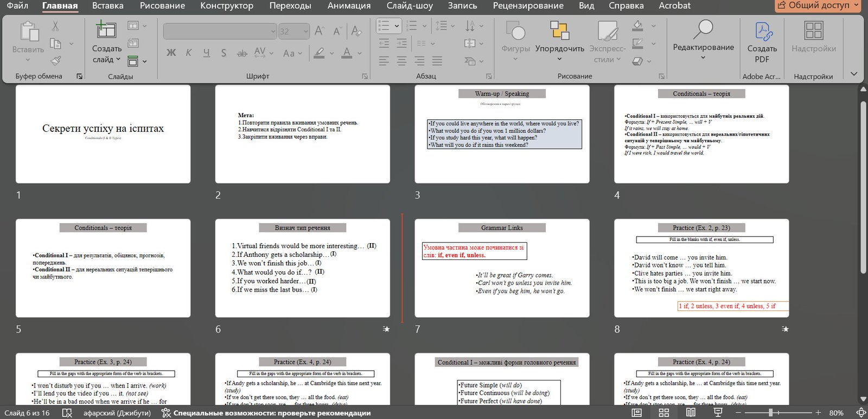Open the Анимация ribbon tab
Image resolution: width=868 pixels, height=419 pixels.
[349, 6]
